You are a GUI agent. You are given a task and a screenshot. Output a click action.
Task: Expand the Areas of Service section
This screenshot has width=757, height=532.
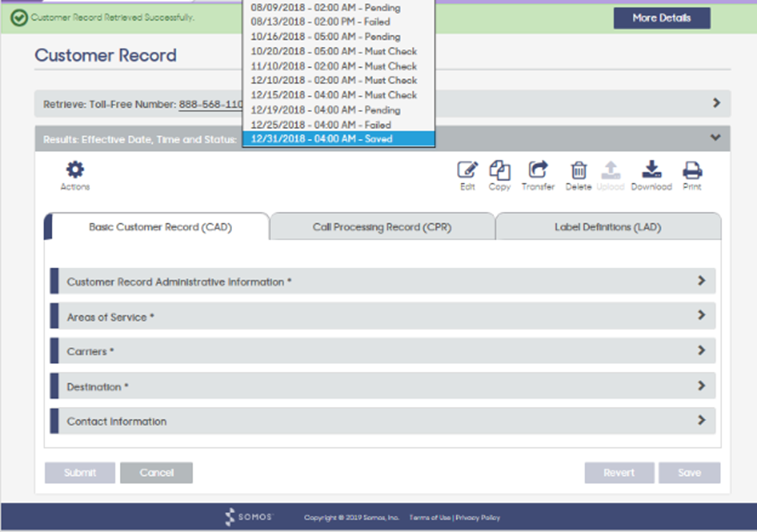[x=383, y=316]
